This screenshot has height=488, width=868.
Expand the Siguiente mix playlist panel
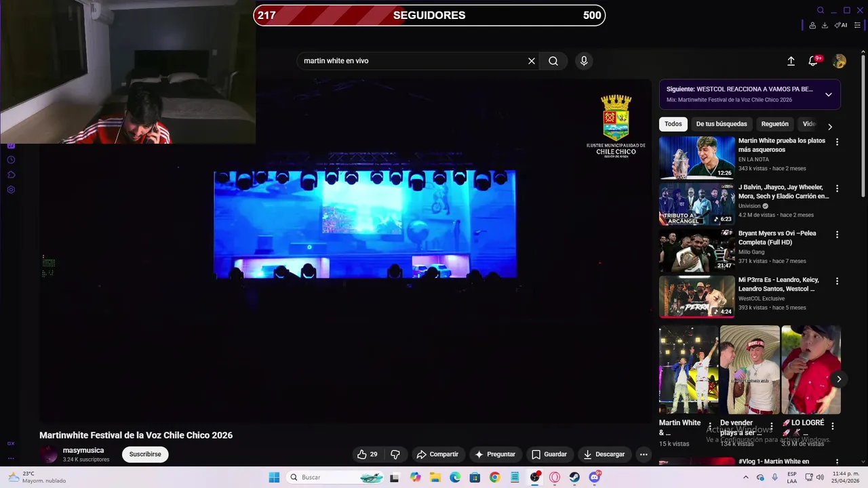(829, 95)
